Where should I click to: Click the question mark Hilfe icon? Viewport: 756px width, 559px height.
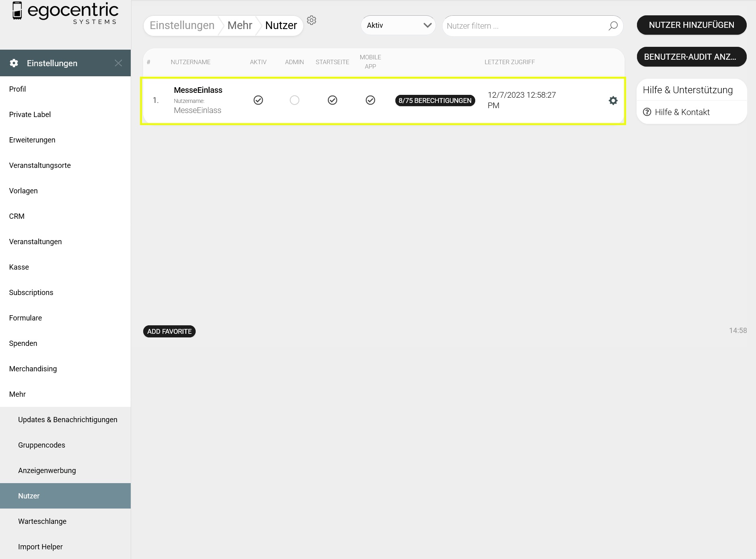click(x=647, y=112)
